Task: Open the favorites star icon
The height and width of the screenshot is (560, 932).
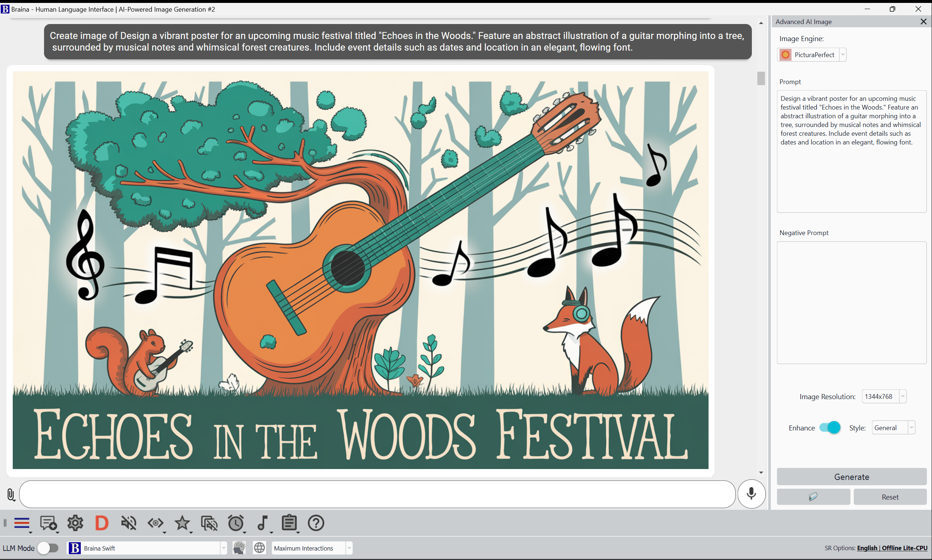Action: click(182, 523)
